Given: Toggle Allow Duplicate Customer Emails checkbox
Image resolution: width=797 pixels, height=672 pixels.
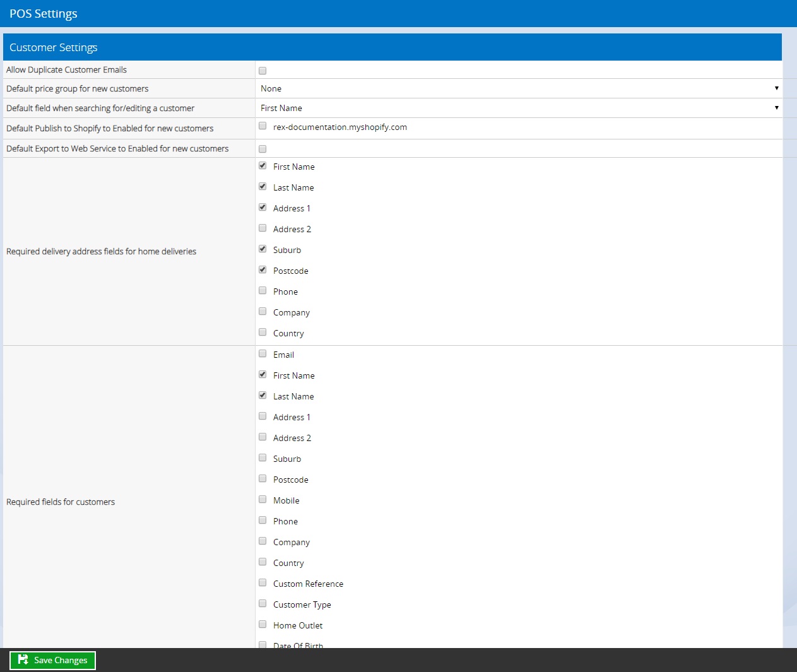Looking at the screenshot, I should 263,71.
